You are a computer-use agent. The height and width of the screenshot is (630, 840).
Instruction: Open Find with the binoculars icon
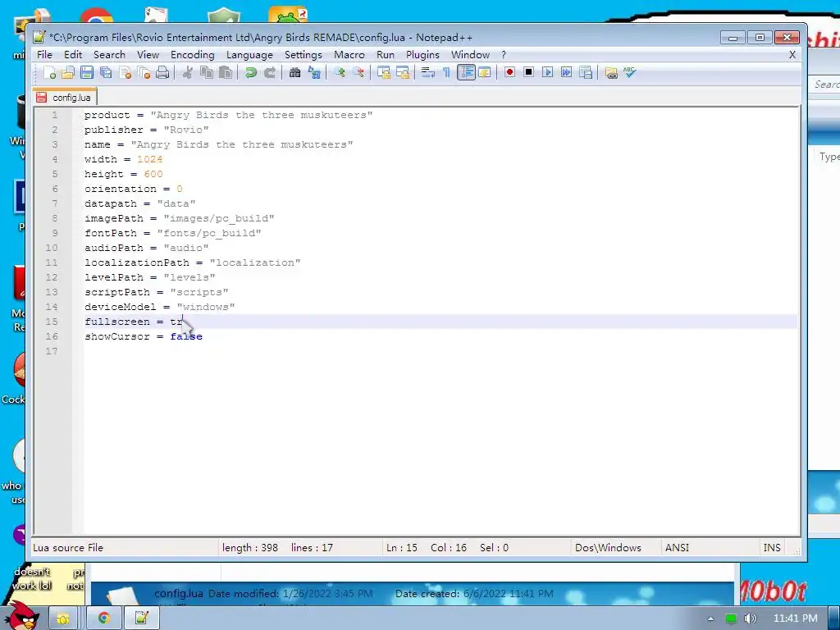(x=294, y=72)
